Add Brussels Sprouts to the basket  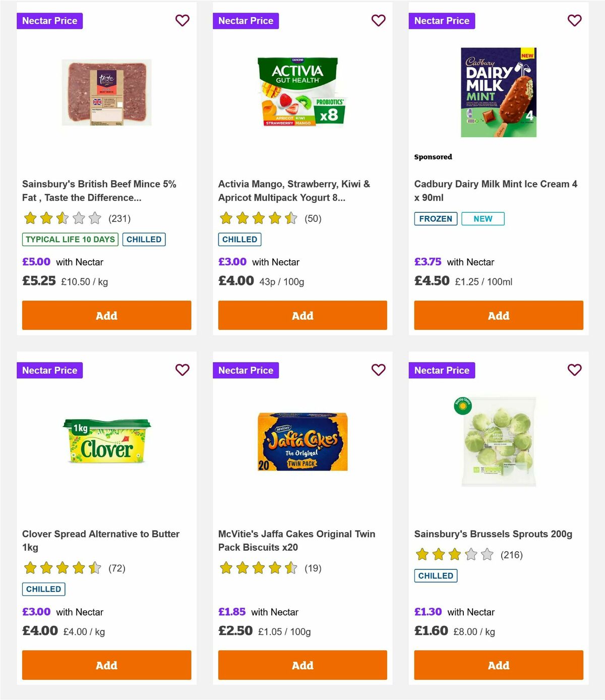(498, 665)
